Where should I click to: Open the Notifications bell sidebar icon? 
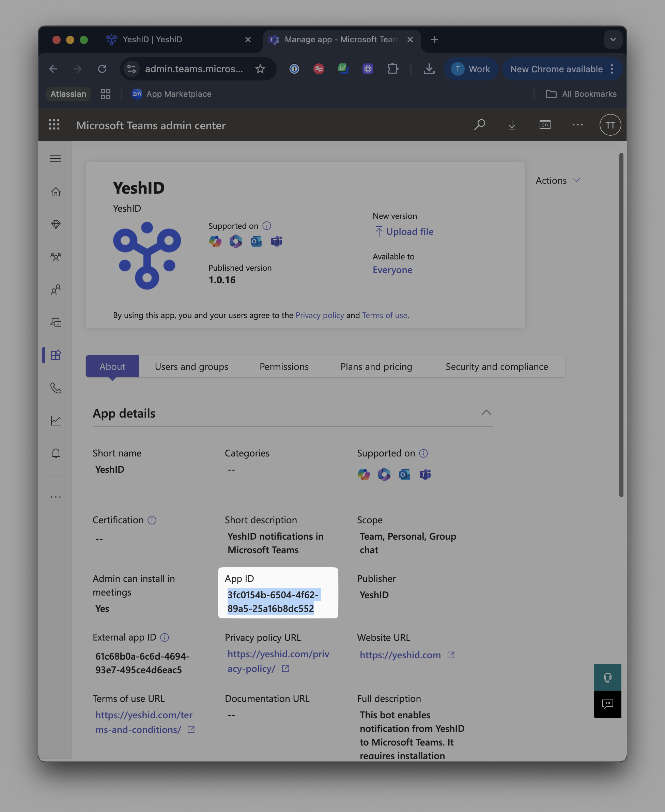pos(56,453)
